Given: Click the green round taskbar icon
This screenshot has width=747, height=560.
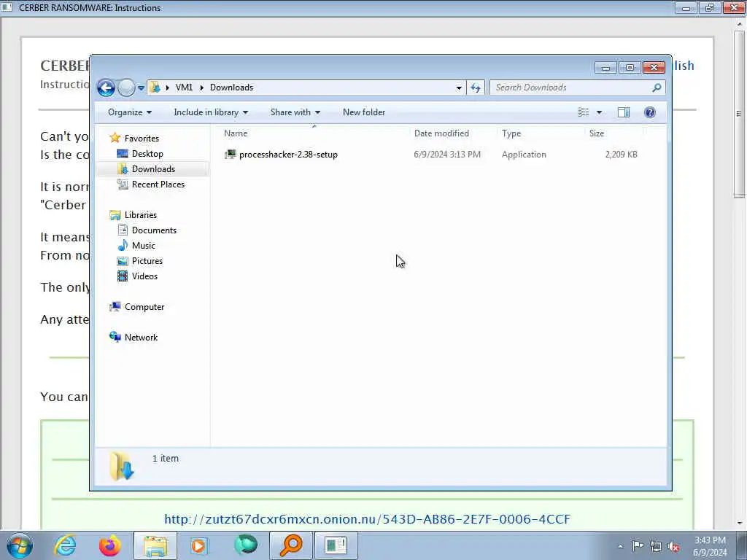Looking at the screenshot, I should (246, 545).
